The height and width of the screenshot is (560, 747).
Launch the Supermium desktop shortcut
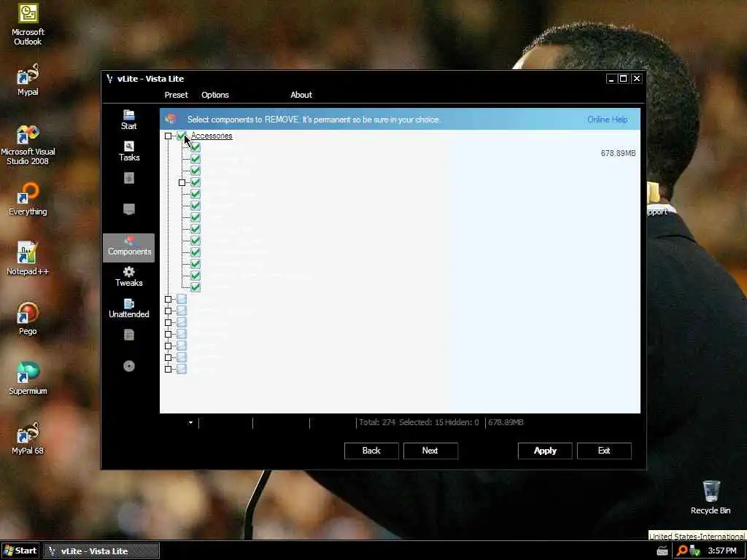28,378
